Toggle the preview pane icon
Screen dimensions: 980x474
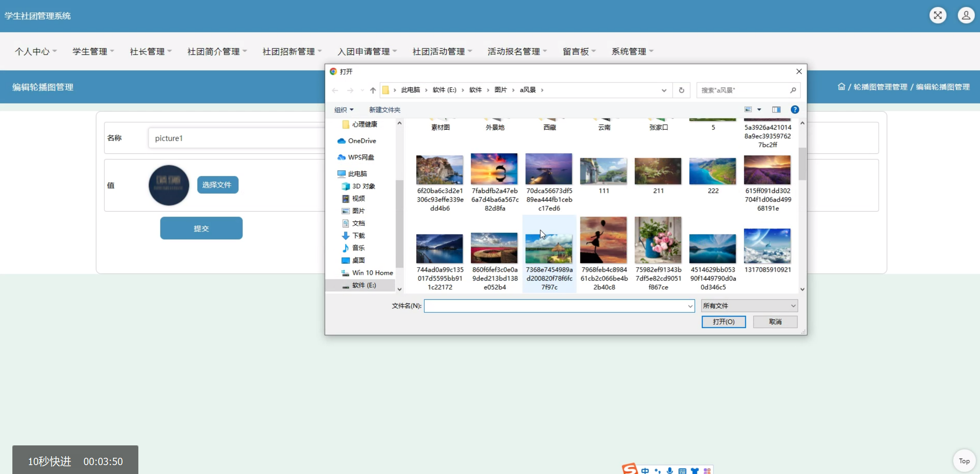pyautogui.click(x=776, y=110)
